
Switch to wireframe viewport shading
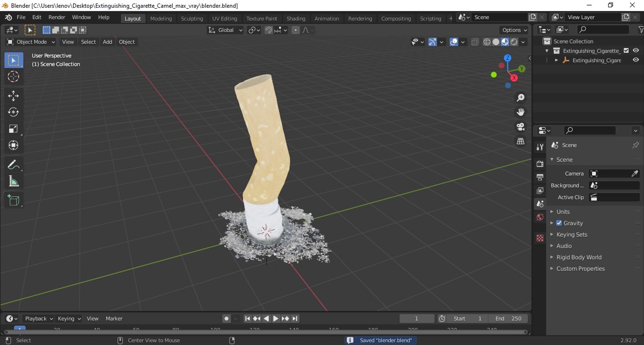point(487,42)
